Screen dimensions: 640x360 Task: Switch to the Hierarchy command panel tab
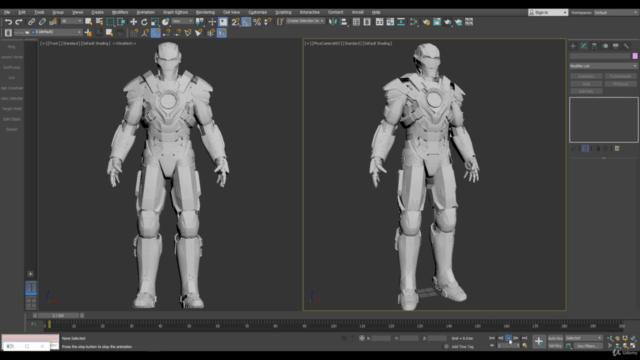[594, 46]
